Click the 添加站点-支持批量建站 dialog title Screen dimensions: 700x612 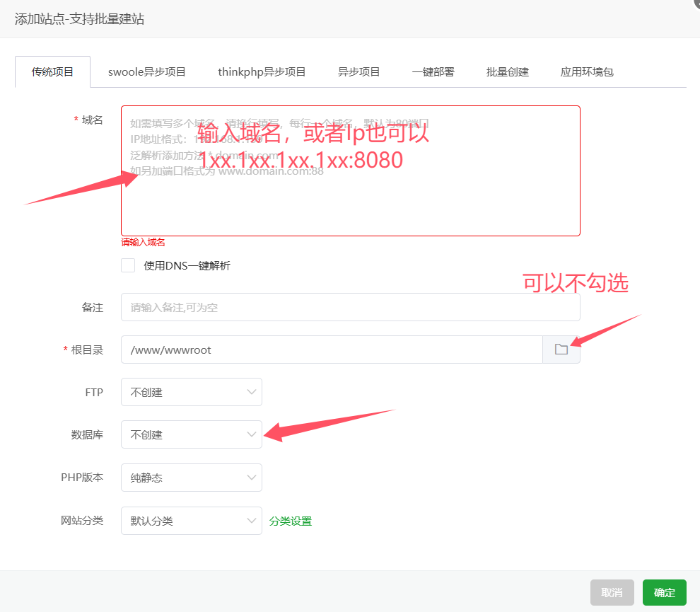[x=79, y=19]
